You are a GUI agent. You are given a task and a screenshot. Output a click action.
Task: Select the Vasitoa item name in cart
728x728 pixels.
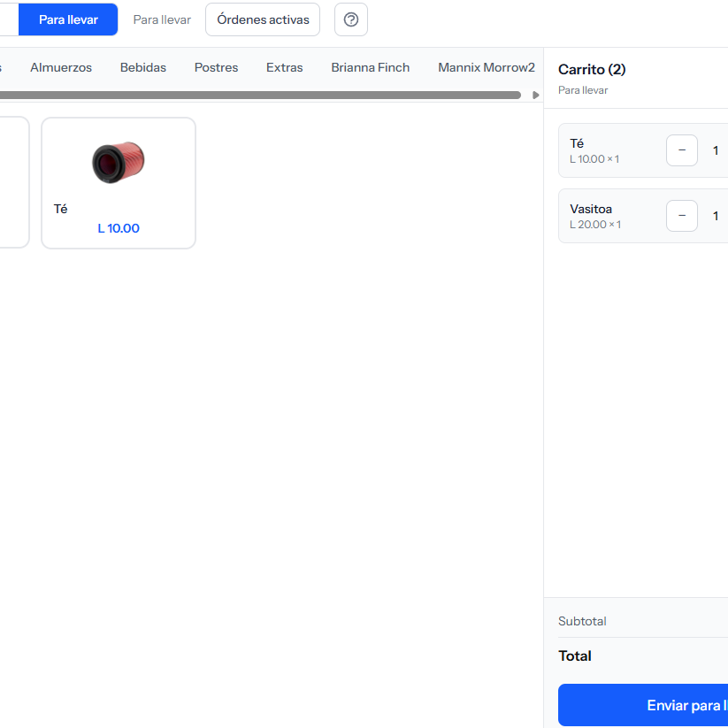pyautogui.click(x=591, y=210)
